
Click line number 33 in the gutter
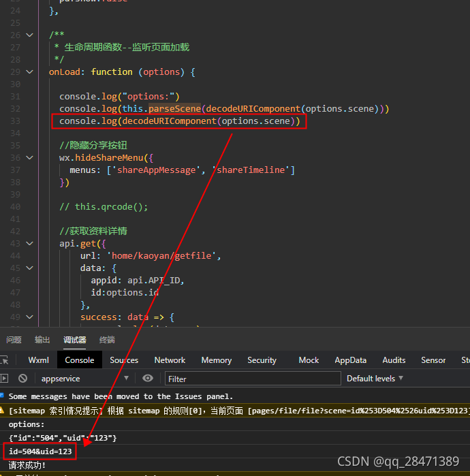click(15, 121)
